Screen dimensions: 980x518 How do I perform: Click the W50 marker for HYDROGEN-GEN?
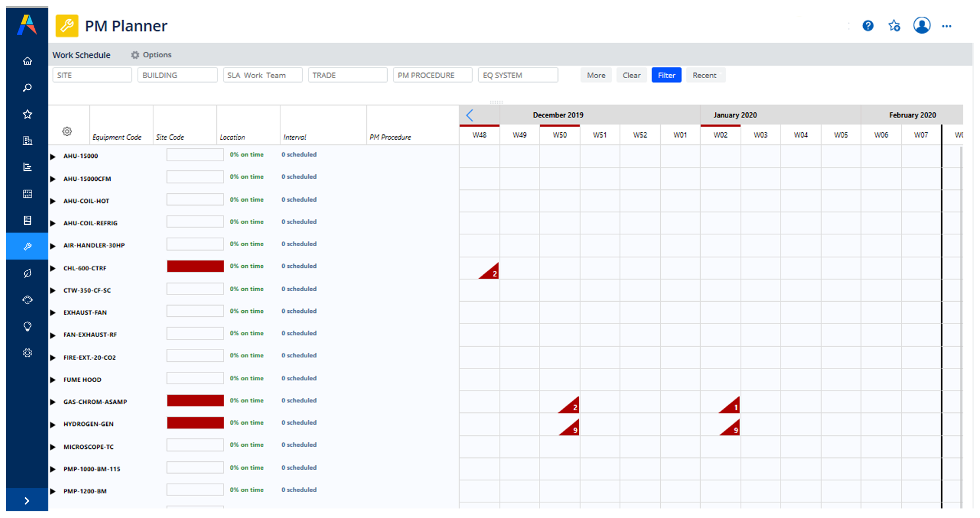tap(570, 429)
